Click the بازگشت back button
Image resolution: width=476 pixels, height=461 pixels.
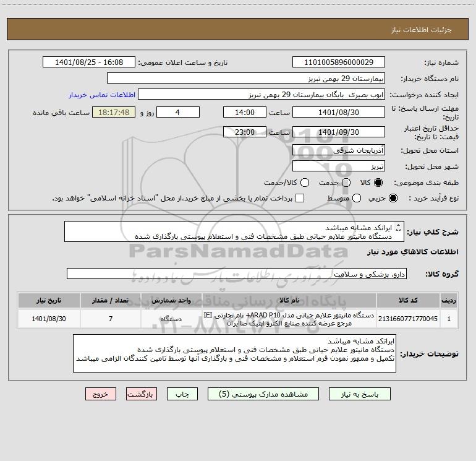coord(142,394)
